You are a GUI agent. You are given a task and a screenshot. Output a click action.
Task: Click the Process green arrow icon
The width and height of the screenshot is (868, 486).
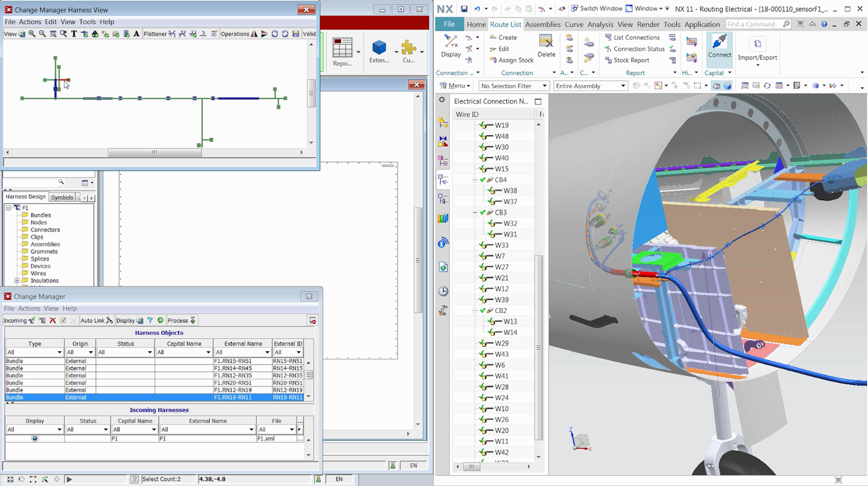tap(193, 320)
